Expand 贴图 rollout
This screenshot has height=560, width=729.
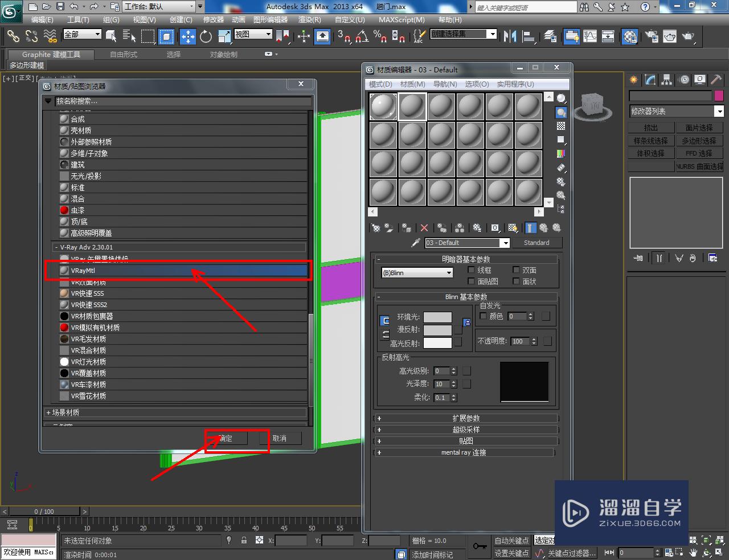coord(466,441)
